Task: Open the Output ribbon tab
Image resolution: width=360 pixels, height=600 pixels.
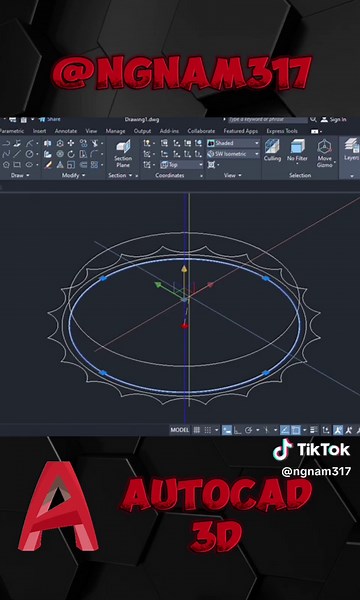Action: point(142,131)
